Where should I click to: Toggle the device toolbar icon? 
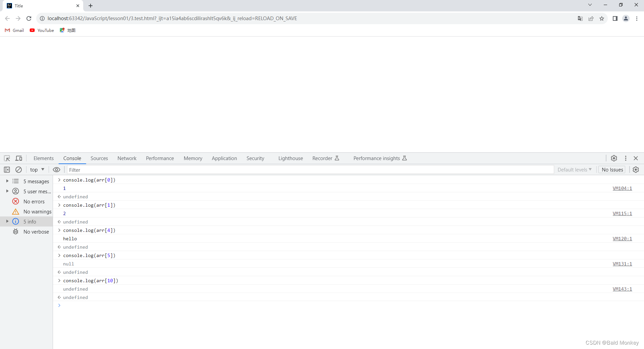19,158
